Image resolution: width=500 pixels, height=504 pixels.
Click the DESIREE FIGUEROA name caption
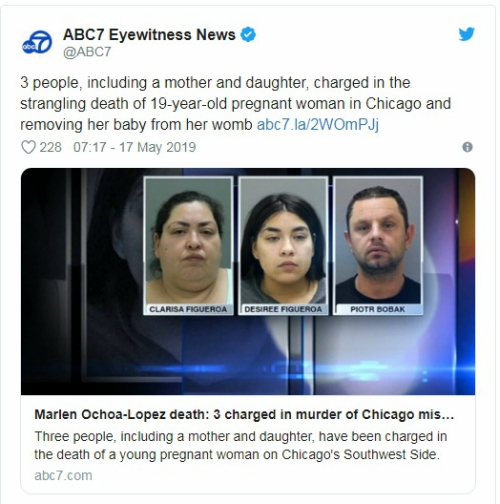pos(283,309)
